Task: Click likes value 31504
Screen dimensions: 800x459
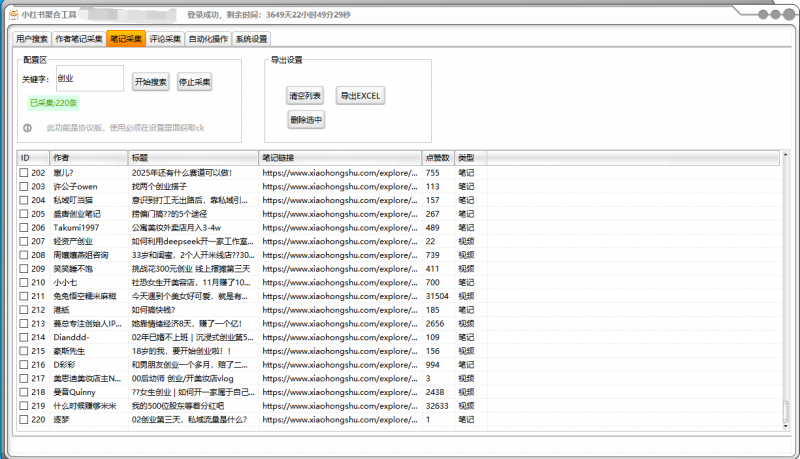Action: (437, 296)
